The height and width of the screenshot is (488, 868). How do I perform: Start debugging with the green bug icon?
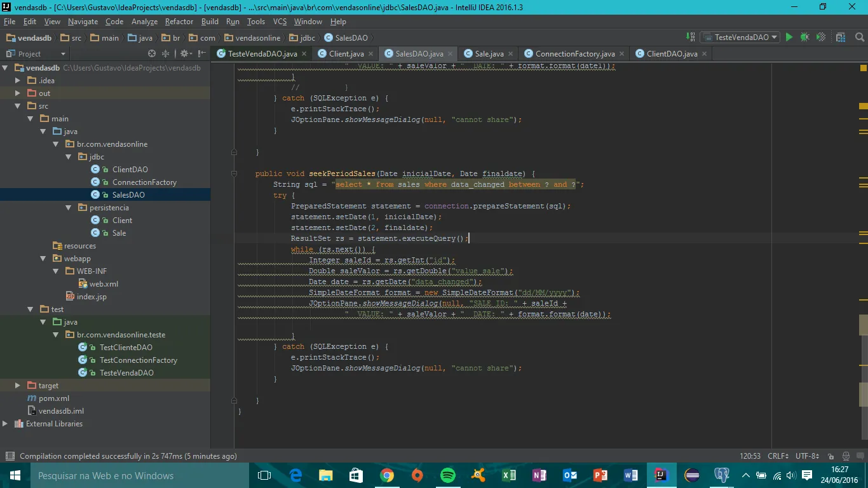click(804, 37)
